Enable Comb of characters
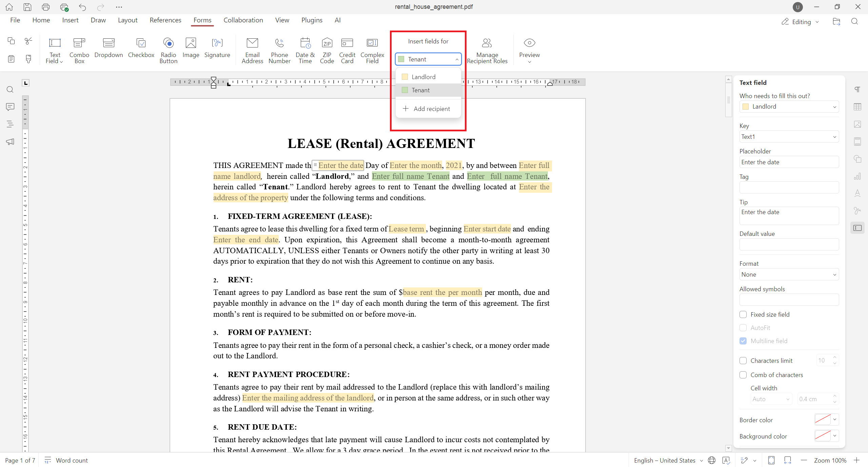 pyautogui.click(x=743, y=375)
